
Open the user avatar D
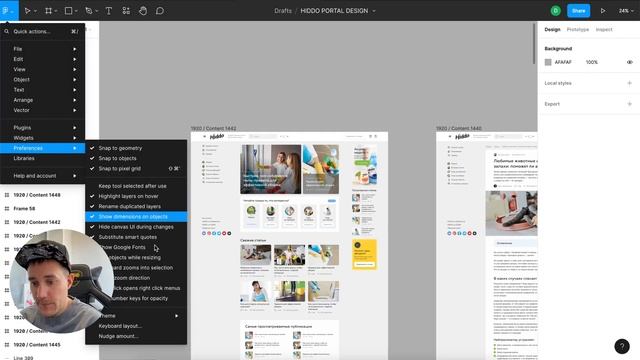[x=556, y=11]
